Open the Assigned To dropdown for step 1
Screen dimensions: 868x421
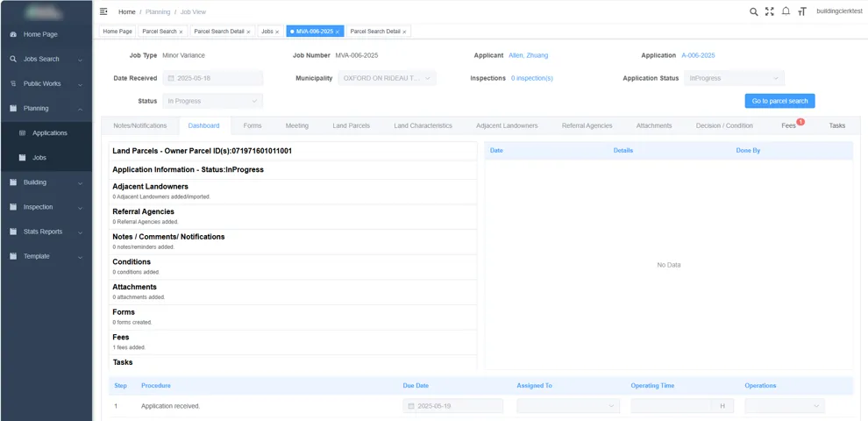(568, 406)
